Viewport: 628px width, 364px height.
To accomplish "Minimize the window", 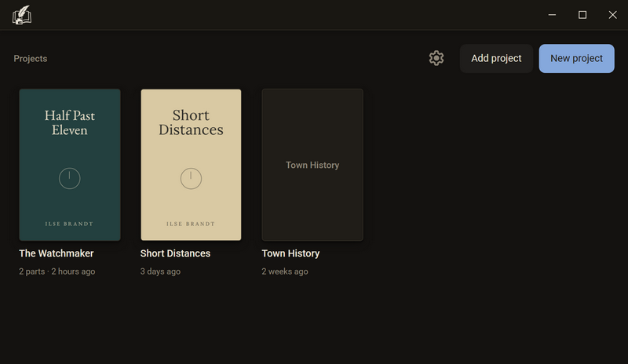I will pyautogui.click(x=552, y=15).
